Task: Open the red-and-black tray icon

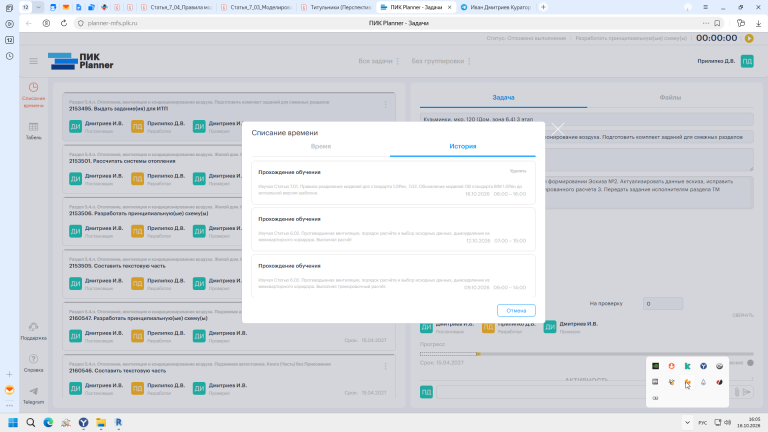Action: (719, 382)
